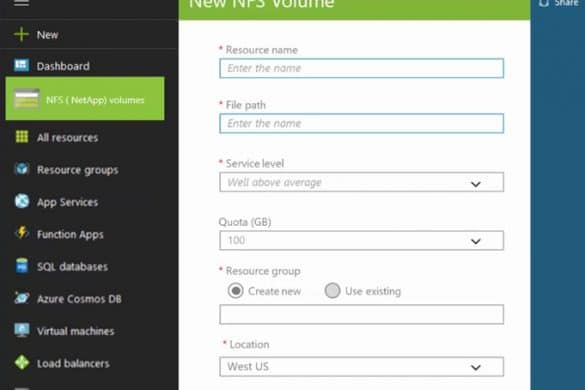The height and width of the screenshot is (390, 585).
Task: Open the Function Apps lightning icon
Action: [22, 233]
